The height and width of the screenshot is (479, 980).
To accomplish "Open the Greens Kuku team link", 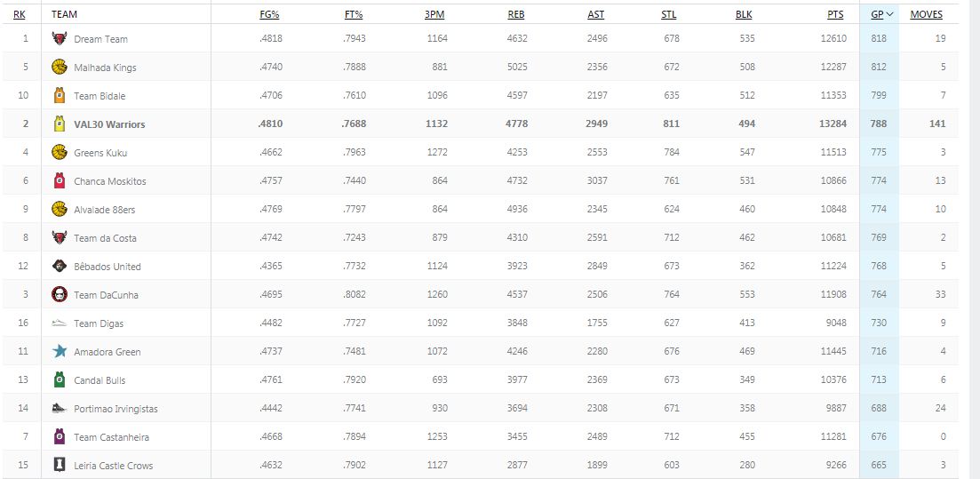I will pos(100,153).
